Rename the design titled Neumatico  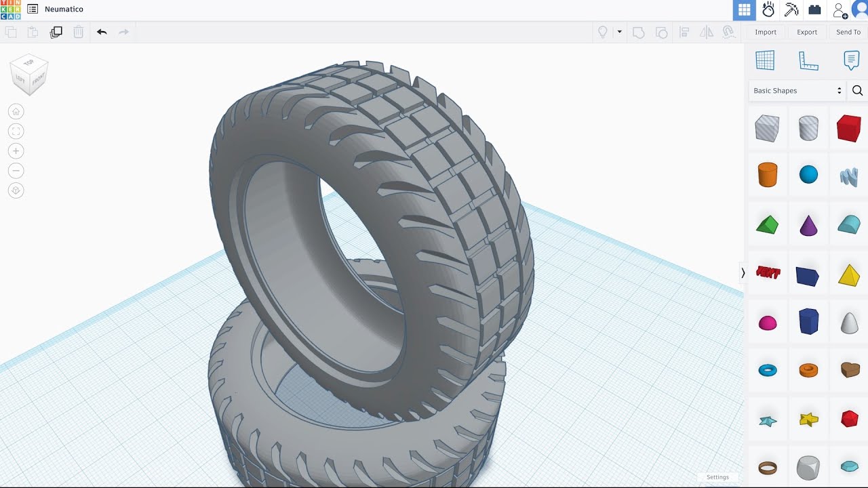point(64,9)
